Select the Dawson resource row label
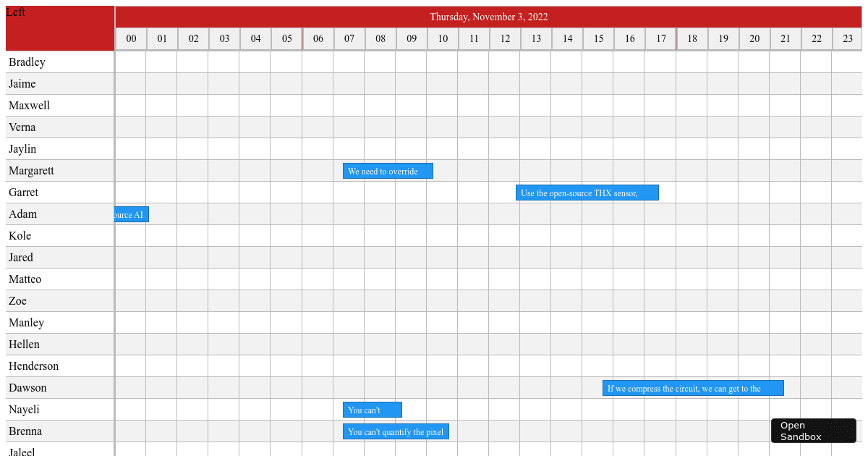The height and width of the screenshot is (456, 868). click(x=60, y=388)
